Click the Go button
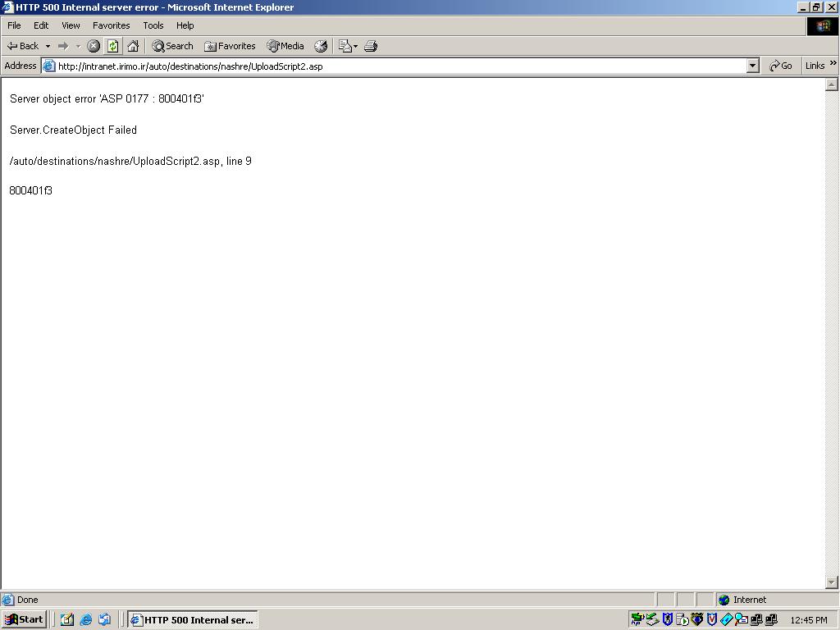The image size is (840, 630). click(781, 66)
